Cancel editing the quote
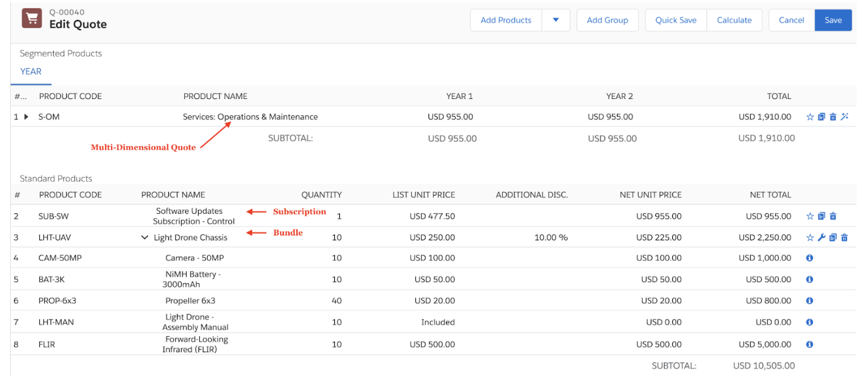 pos(791,20)
